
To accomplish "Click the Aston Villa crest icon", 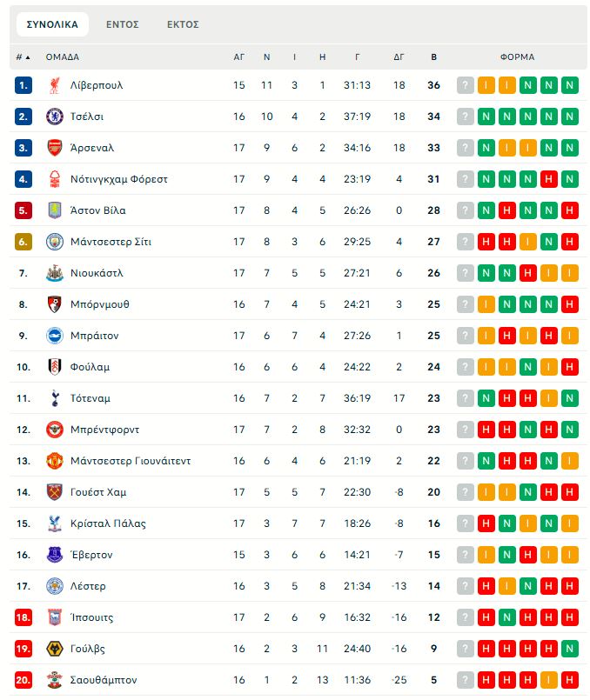I will pos(55,210).
